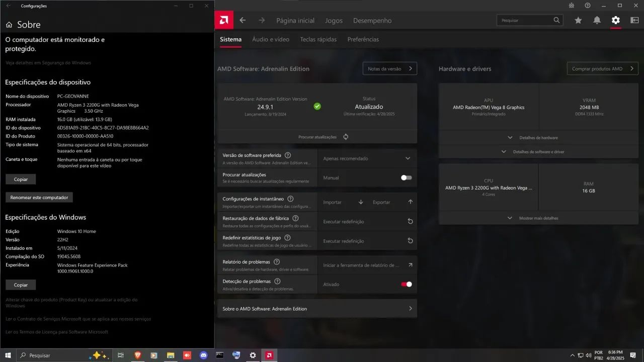Viewport: 644px width, 362px height.
Task: Switch to the Teclas rápidas tab
Action: pyautogui.click(x=318, y=39)
